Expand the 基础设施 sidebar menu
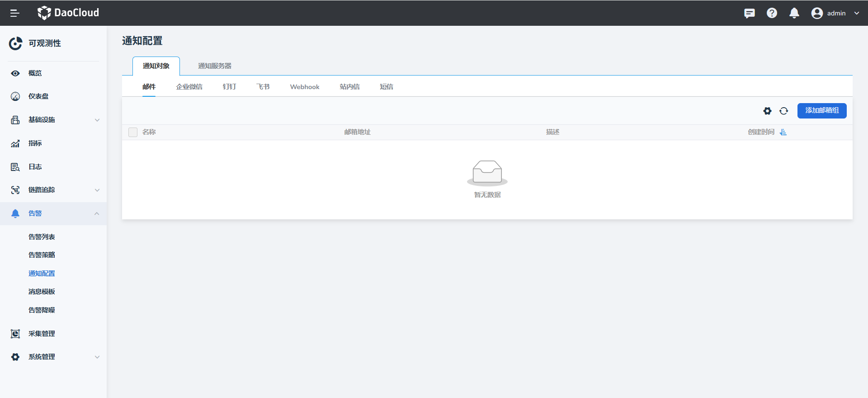 (x=53, y=120)
